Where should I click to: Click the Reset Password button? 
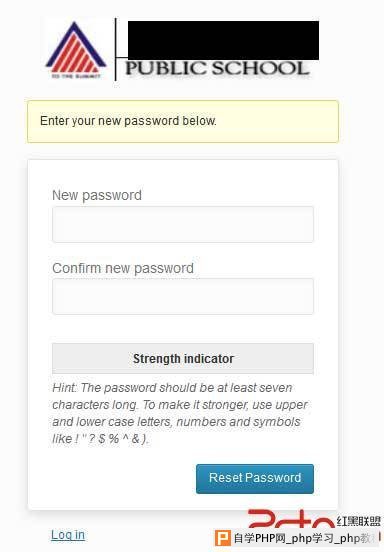tap(255, 479)
